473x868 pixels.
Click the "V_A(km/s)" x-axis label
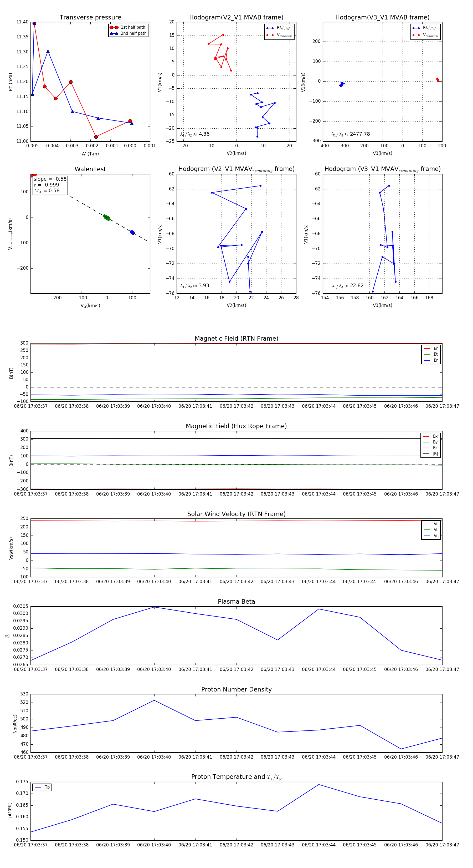[90, 306]
